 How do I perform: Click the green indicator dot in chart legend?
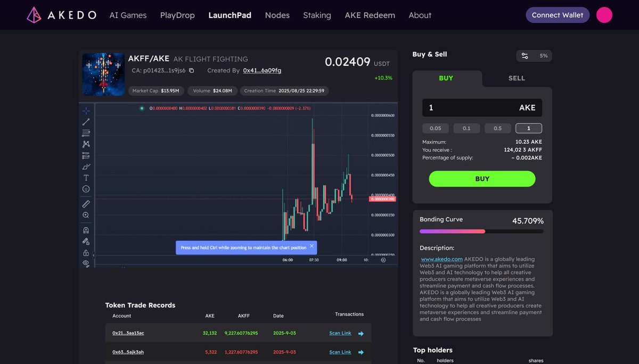(142, 108)
